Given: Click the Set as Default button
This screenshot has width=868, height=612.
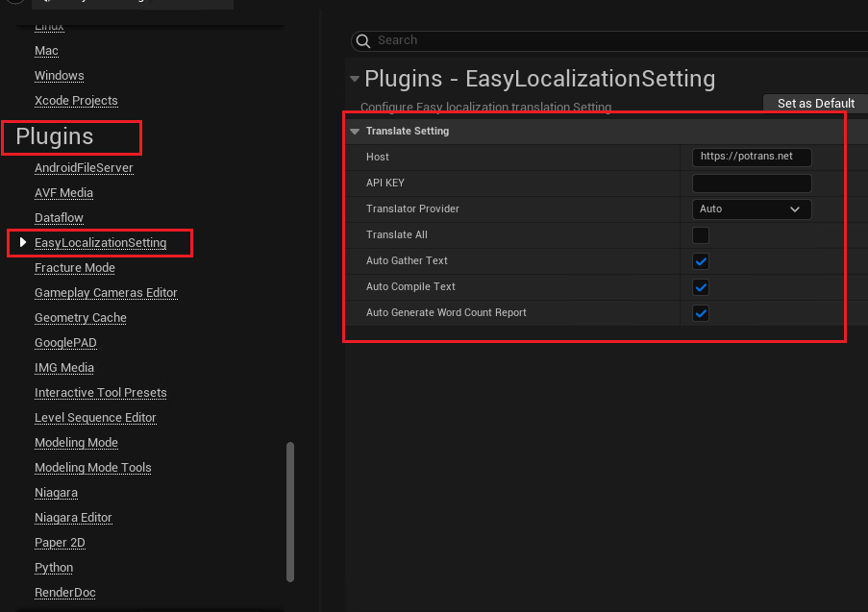Looking at the screenshot, I should pos(815,104).
